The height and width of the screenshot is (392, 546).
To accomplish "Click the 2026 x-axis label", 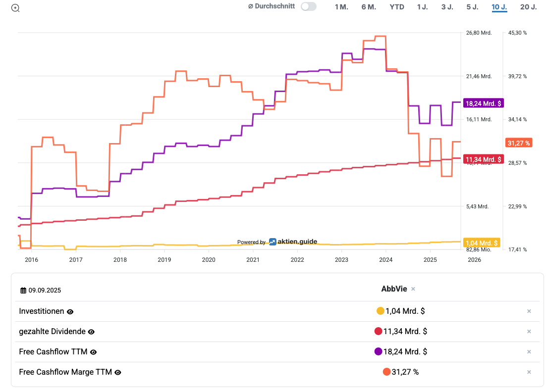I will point(474,260).
